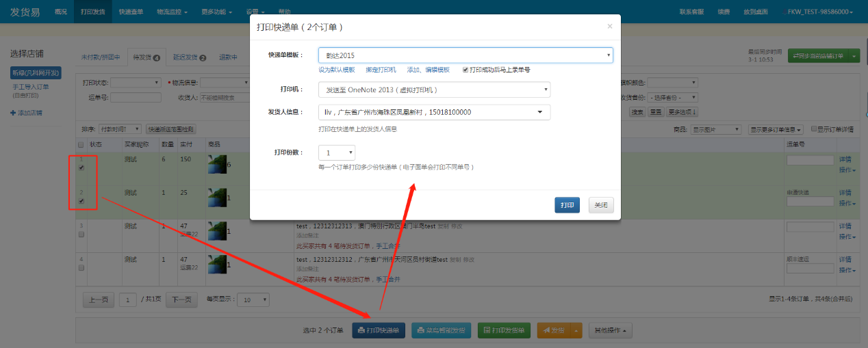Click the blue 打印 button in dialog
This screenshot has height=348, width=868.
point(567,205)
